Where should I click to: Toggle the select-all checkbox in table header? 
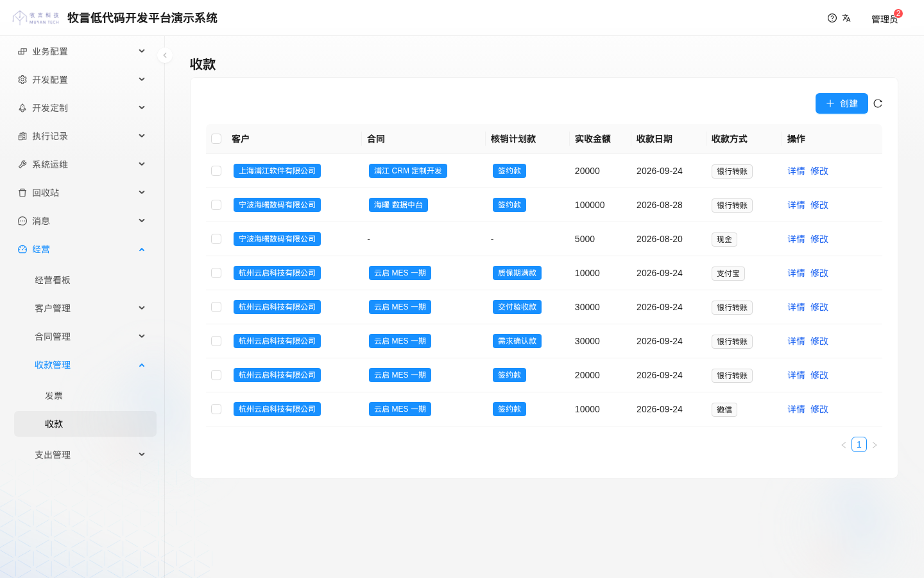pyautogui.click(x=216, y=139)
